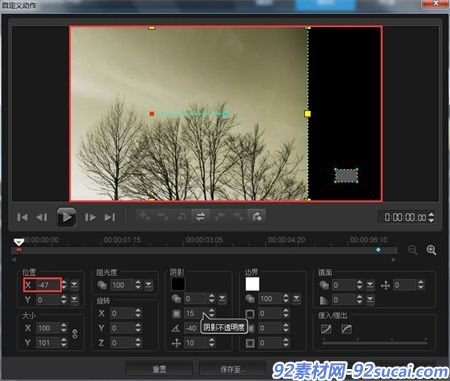Open the dropdown beside the opacity value 100

148,285
